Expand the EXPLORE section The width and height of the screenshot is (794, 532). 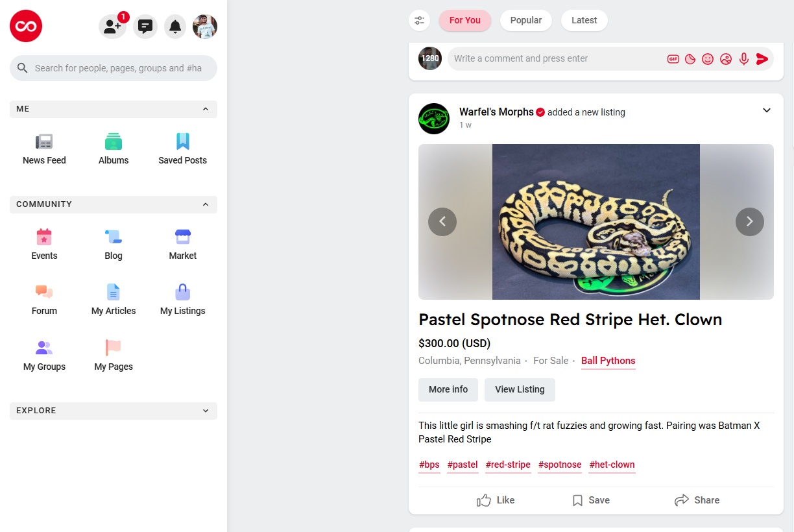(x=206, y=411)
